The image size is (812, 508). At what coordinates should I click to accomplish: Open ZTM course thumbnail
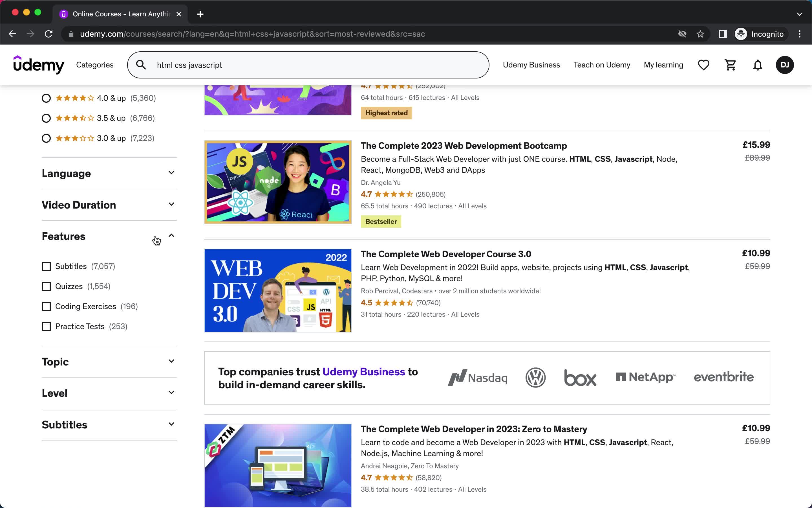(x=278, y=465)
